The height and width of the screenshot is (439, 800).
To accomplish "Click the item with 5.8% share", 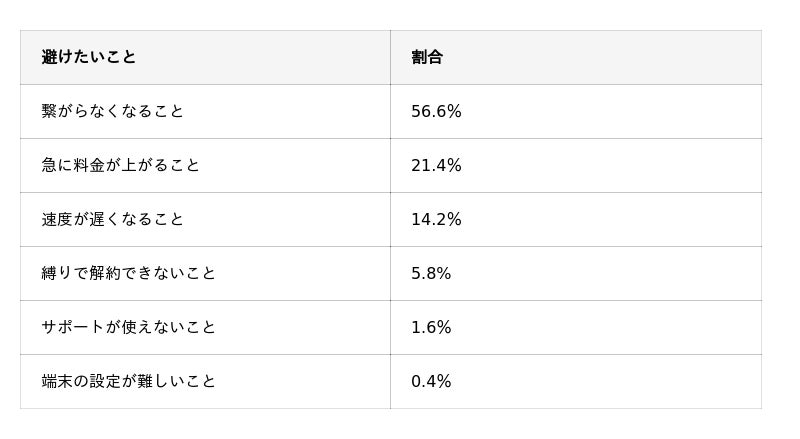I will 129,273.
